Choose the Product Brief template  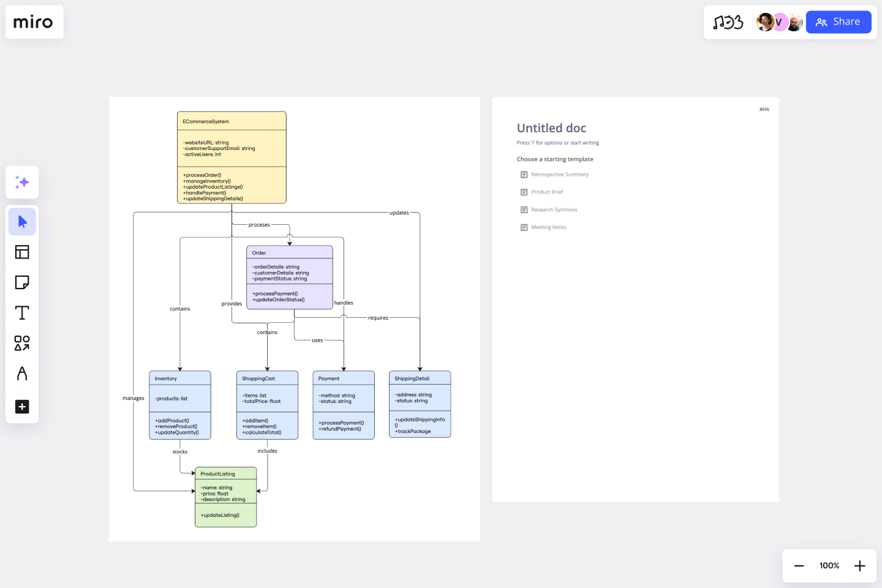[546, 192]
